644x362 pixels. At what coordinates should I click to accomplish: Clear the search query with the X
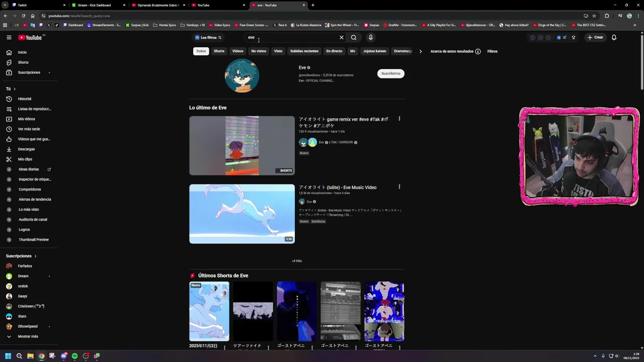(x=342, y=37)
